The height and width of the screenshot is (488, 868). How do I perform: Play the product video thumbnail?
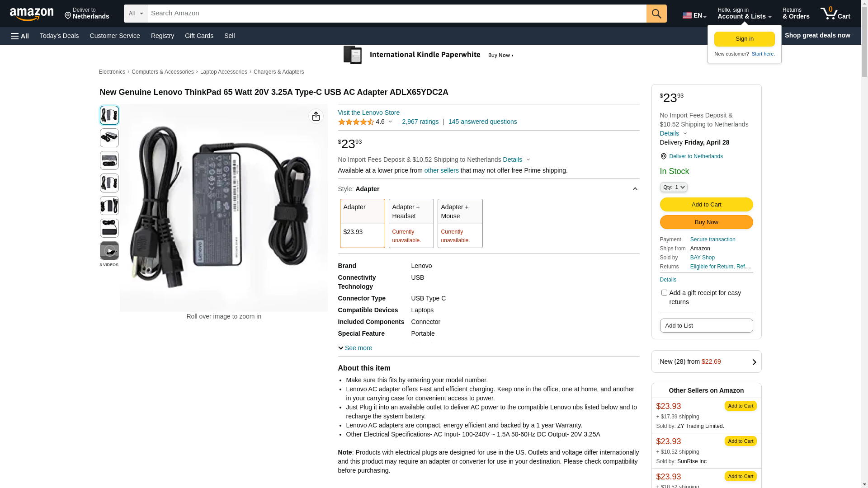point(109,251)
